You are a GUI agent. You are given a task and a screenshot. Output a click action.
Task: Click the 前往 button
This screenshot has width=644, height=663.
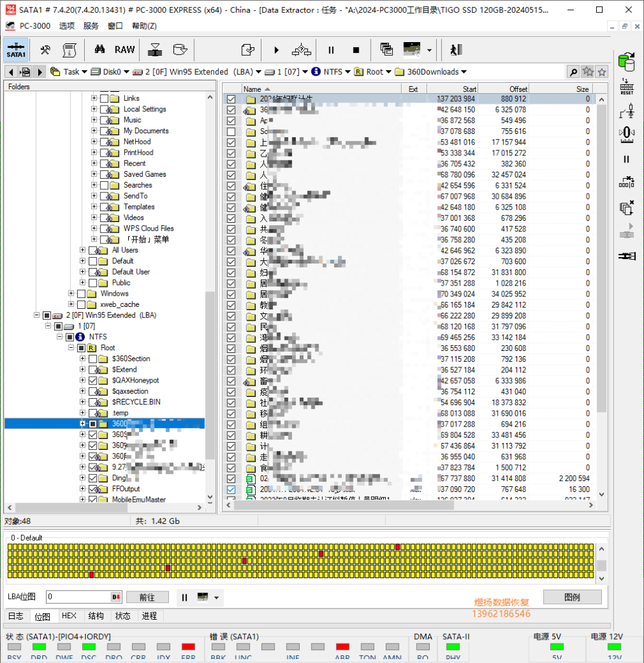[x=147, y=597]
